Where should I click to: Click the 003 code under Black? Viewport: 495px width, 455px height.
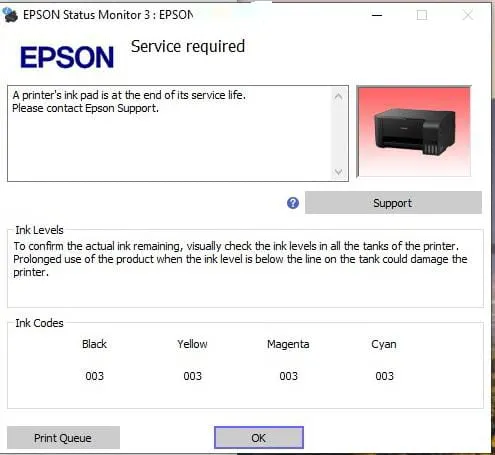95,376
